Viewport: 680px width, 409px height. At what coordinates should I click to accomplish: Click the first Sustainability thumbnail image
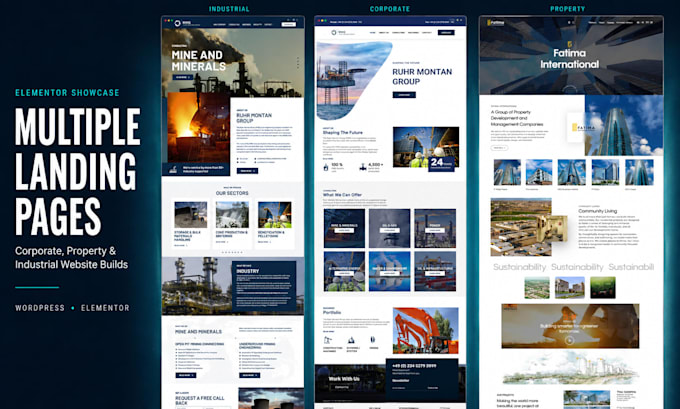point(537,288)
